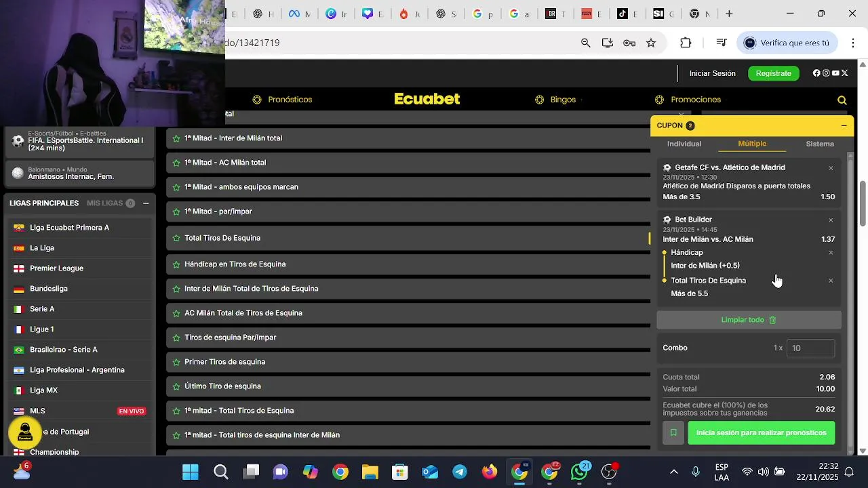
Task: Open Ecuabet's YouTube icon
Action: [835, 73]
